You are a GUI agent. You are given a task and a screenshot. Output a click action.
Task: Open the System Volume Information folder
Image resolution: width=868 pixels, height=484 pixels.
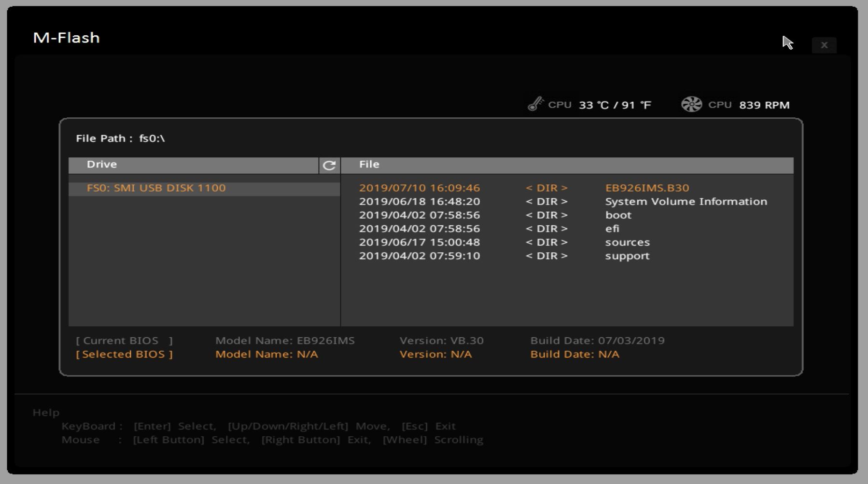pyautogui.click(x=686, y=202)
